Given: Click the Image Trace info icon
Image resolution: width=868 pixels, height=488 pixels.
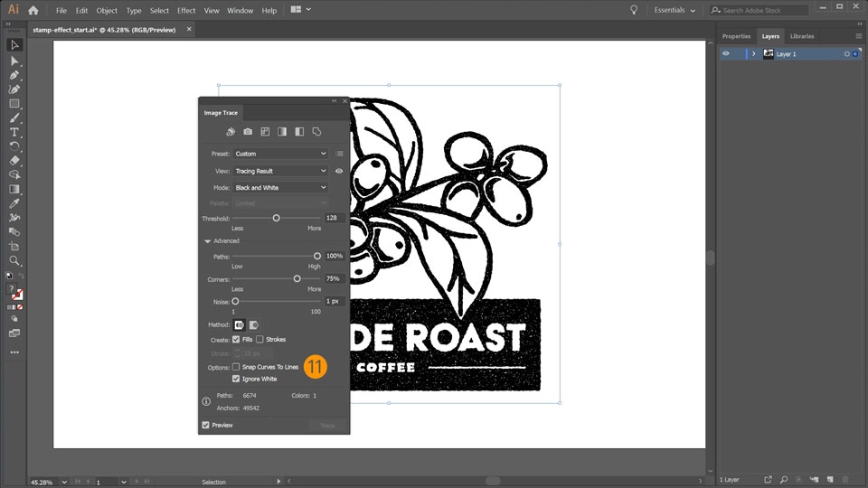Looking at the screenshot, I should click(206, 401).
